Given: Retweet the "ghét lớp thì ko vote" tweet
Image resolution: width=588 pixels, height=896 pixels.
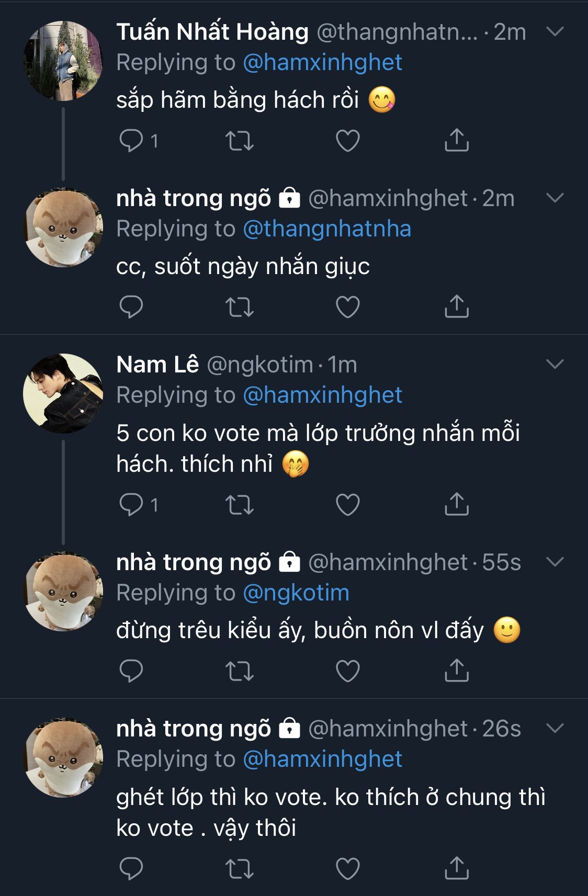Looking at the screenshot, I should (x=239, y=868).
